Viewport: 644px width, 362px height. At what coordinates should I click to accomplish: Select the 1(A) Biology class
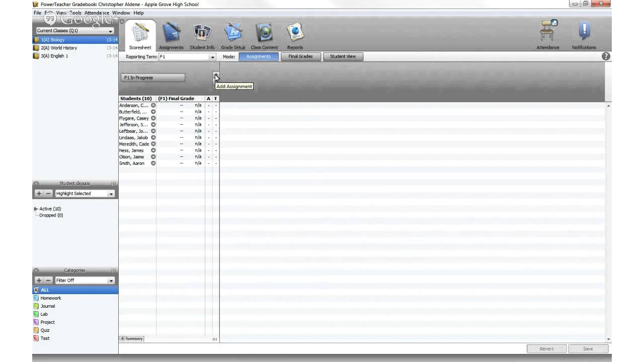click(75, 40)
